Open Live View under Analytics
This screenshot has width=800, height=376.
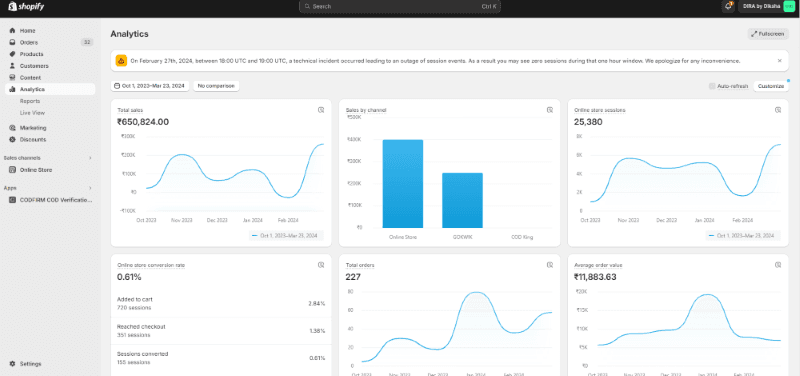pos(32,113)
